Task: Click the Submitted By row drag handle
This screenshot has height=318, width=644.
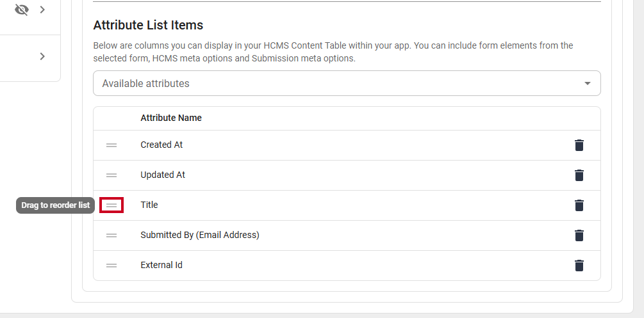Action: [111, 235]
